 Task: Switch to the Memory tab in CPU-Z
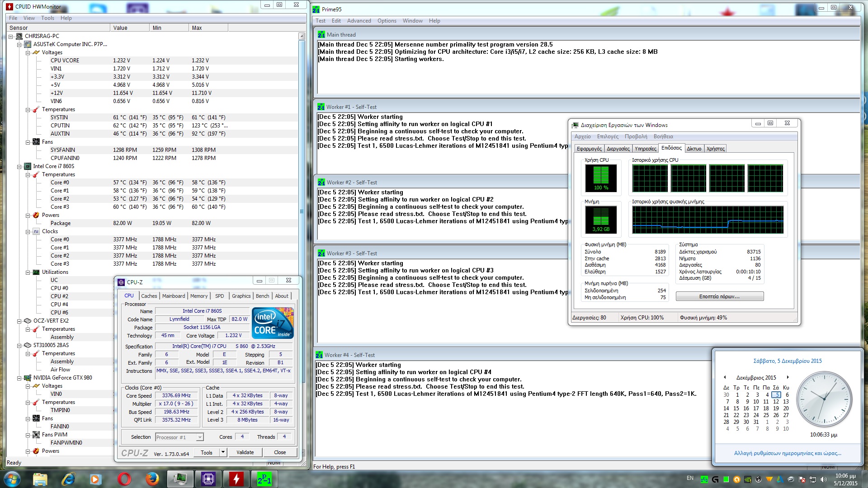(199, 296)
